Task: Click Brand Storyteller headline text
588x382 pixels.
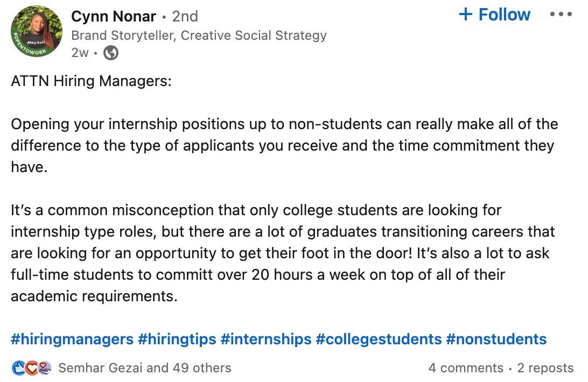Action: 199,35
